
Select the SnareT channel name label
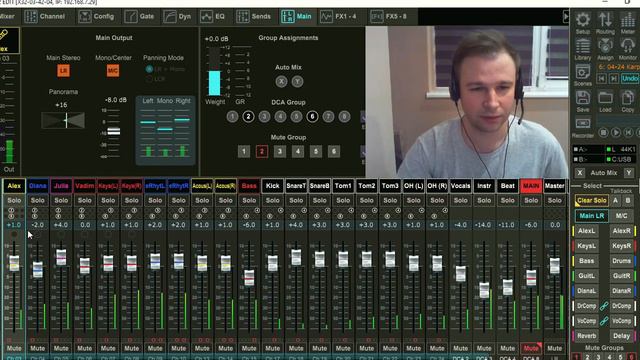click(x=296, y=186)
